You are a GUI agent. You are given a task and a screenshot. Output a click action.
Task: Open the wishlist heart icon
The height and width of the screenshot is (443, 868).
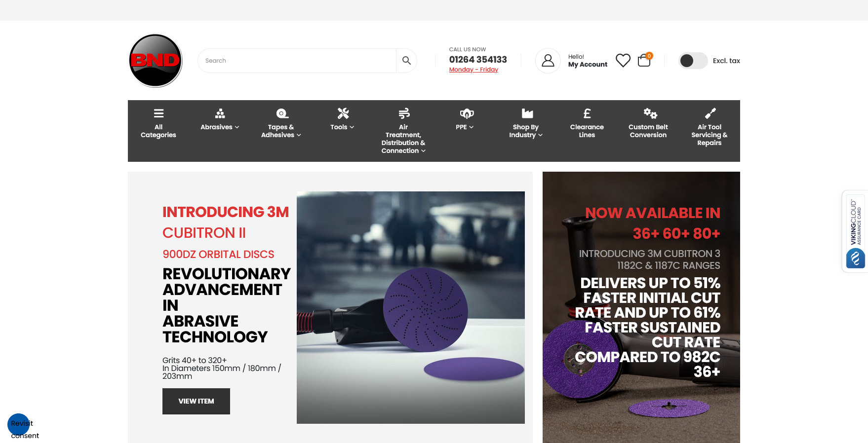[x=623, y=61]
